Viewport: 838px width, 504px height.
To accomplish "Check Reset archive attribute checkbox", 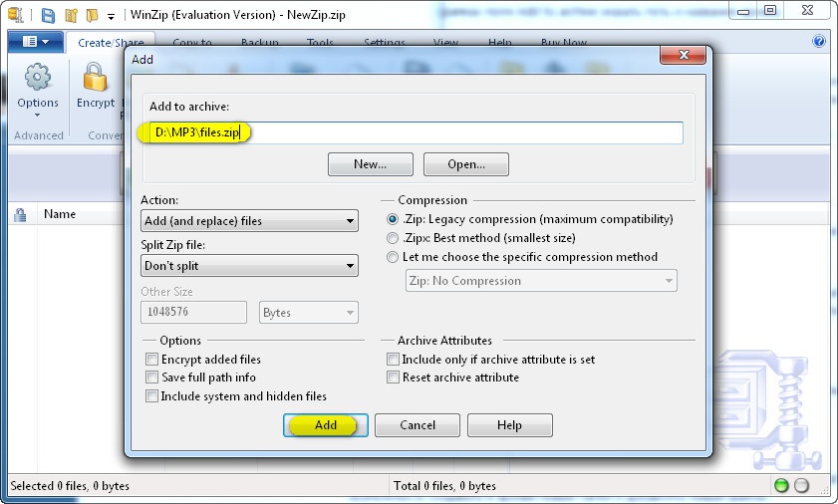I will [x=393, y=377].
